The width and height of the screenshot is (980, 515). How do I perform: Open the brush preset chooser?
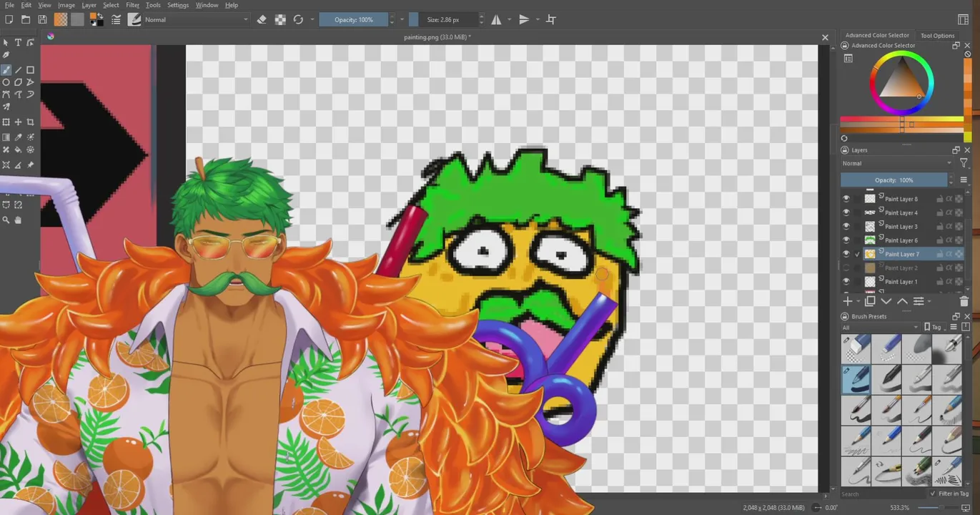coord(134,20)
